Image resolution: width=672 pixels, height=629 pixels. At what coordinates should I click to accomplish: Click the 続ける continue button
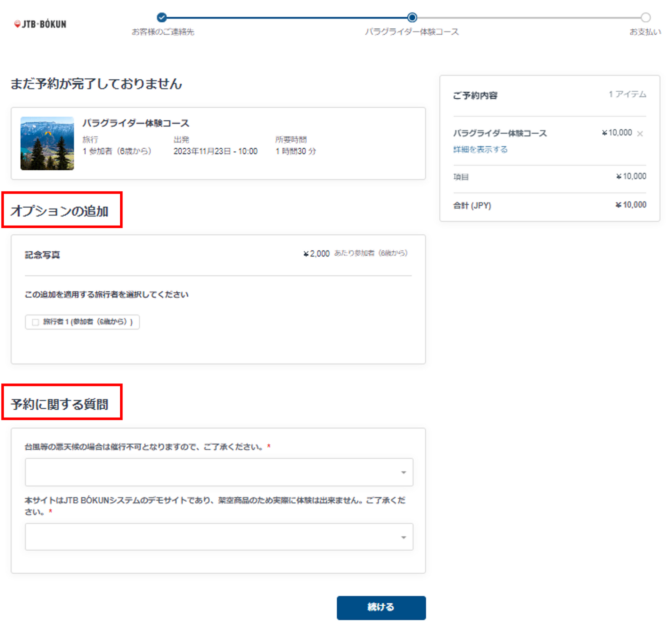(381, 607)
